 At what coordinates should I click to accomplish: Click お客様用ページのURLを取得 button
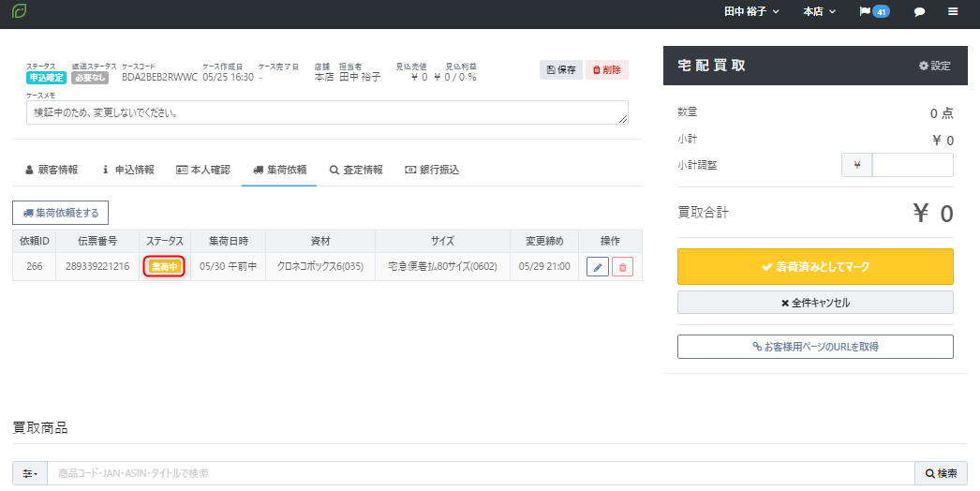(815, 347)
